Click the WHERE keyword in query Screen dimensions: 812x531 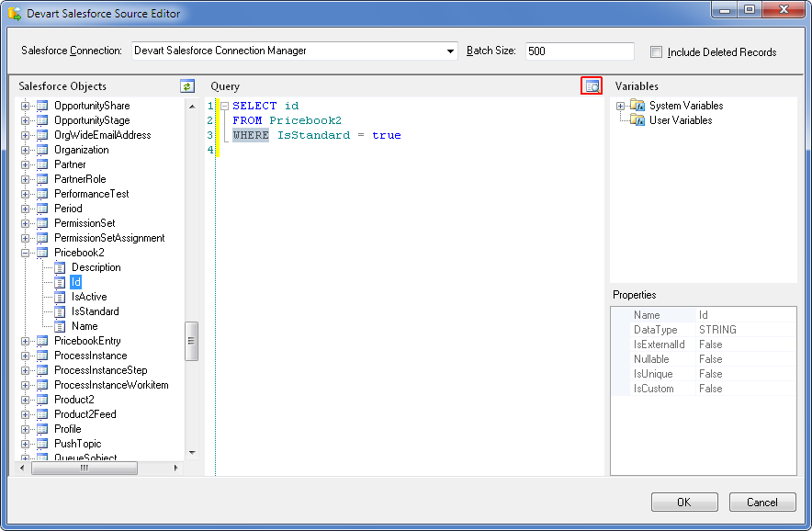pyautogui.click(x=251, y=135)
